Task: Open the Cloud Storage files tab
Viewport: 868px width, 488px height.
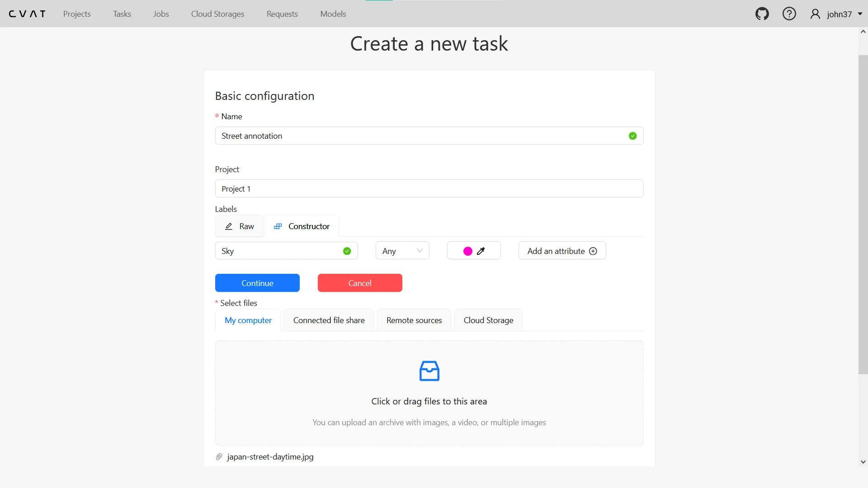Action: point(488,320)
